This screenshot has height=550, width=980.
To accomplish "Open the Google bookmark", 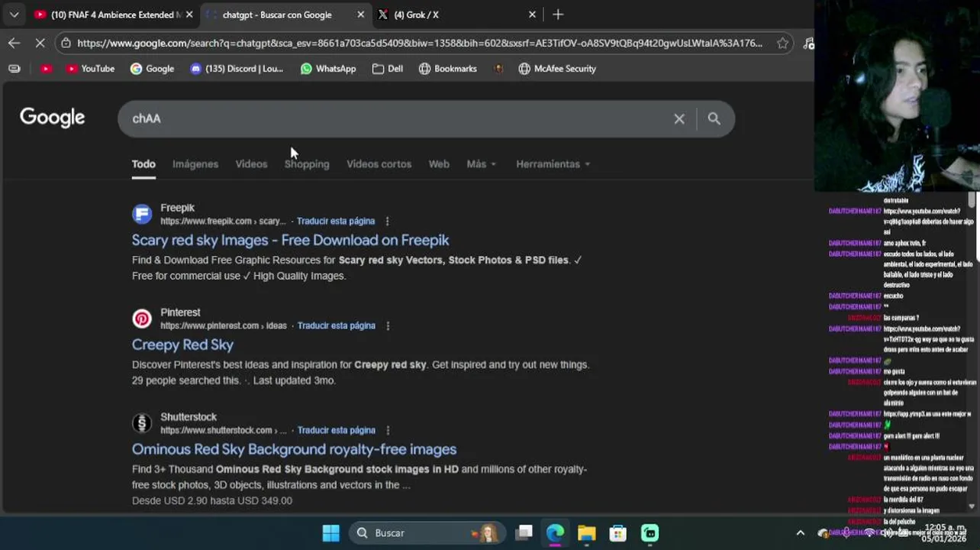I will tap(152, 69).
